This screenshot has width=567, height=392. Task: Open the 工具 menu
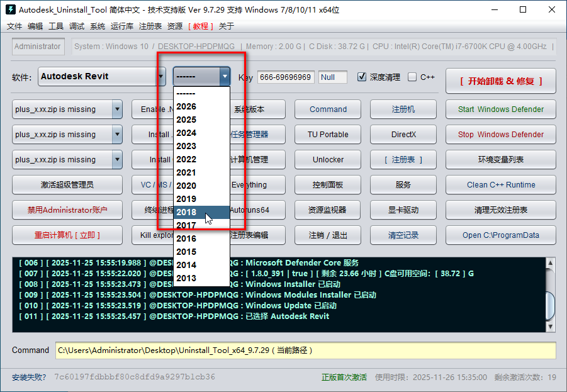[x=56, y=26]
